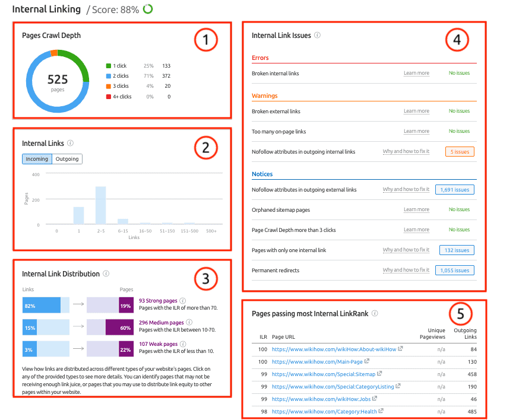
Task: Switch to the Outgoing tab
Action: pos(67,158)
